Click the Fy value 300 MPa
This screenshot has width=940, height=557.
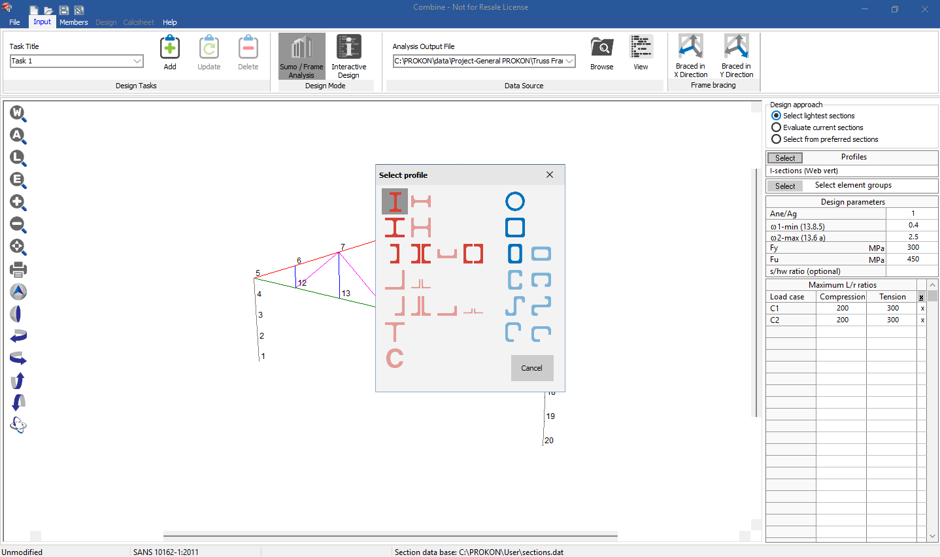coord(912,248)
